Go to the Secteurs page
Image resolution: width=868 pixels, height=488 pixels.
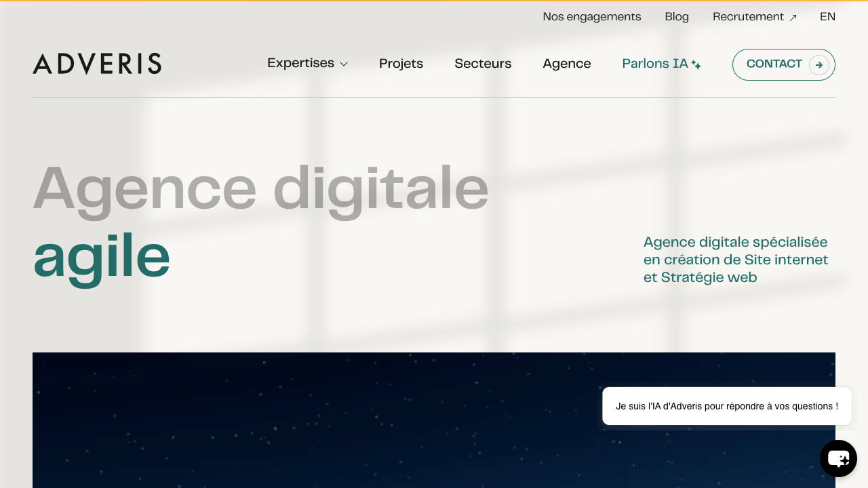tap(483, 64)
